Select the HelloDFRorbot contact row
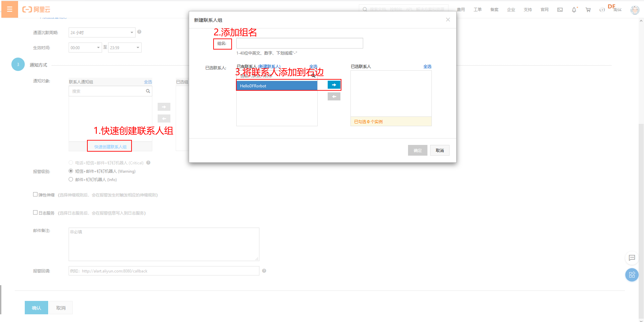The width and height of the screenshot is (644, 322). click(x=277, y=86)
